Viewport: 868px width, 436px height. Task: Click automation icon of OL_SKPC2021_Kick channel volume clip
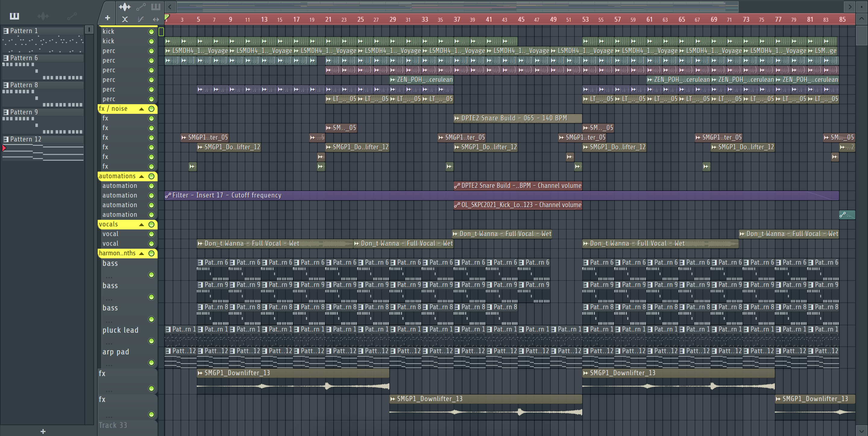click(x=457, y=205)
